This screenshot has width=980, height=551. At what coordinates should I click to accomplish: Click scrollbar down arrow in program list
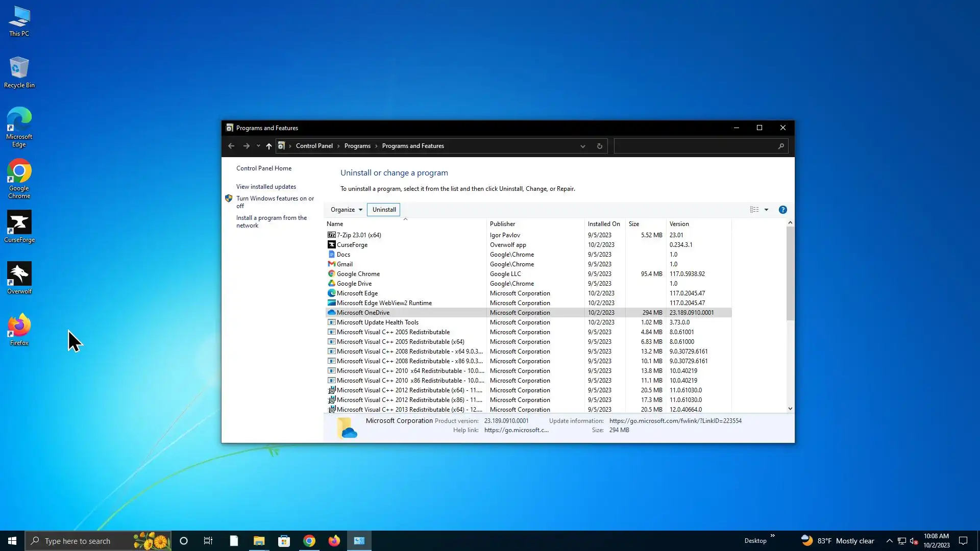(790, 409)
